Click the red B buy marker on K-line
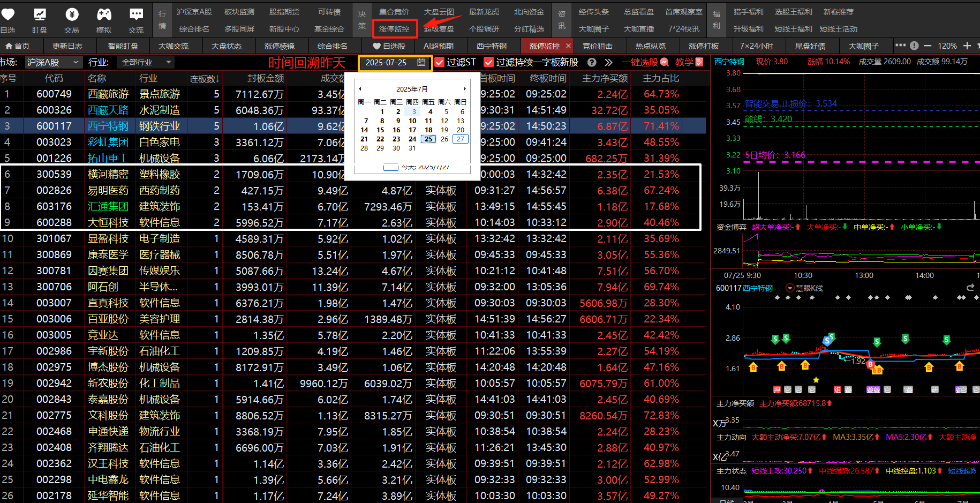 (x=871, y=365)
